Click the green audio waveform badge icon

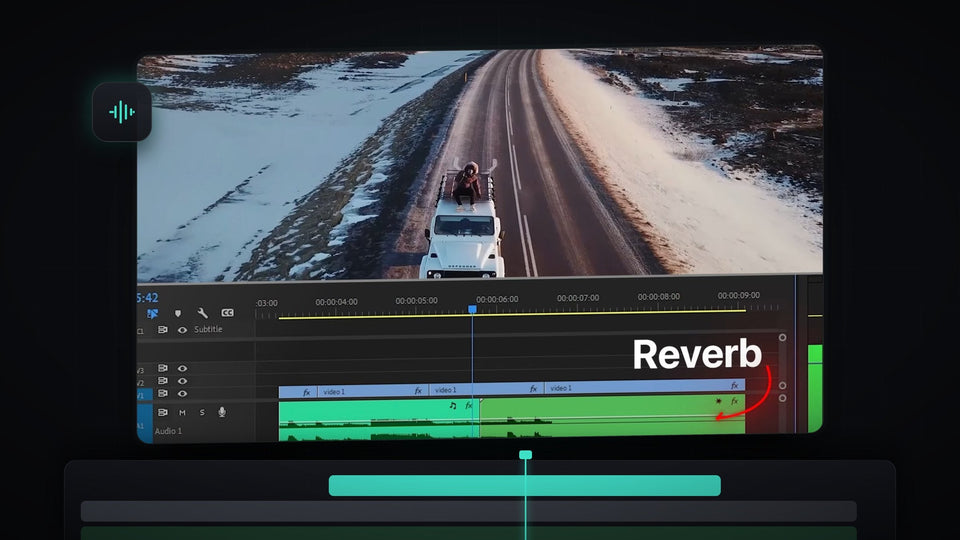pyautogui.click(x=122, y=112)
